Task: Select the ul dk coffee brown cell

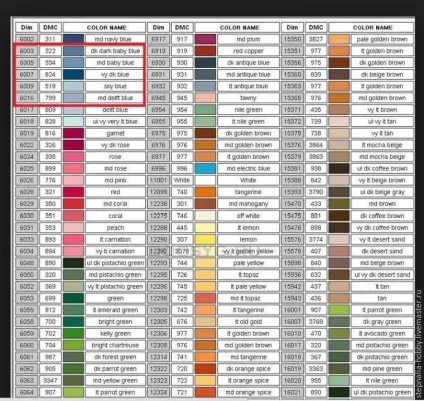Action: click(382, 168)
